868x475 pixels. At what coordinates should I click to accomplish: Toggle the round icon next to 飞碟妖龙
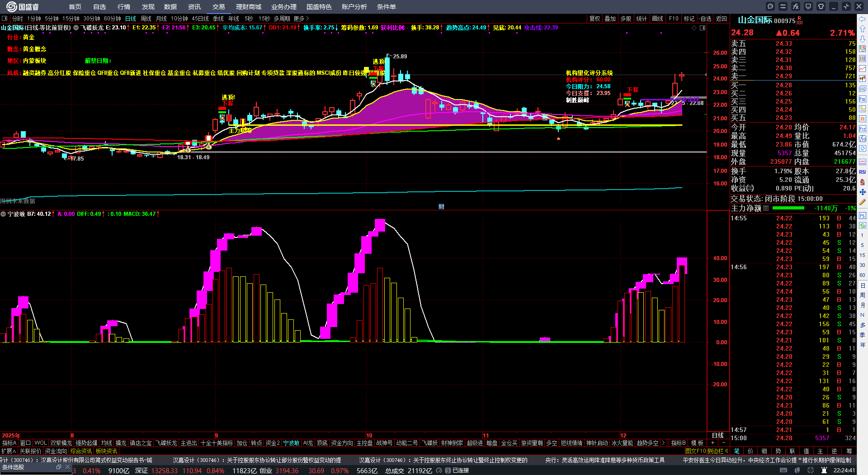pos(76,28)
